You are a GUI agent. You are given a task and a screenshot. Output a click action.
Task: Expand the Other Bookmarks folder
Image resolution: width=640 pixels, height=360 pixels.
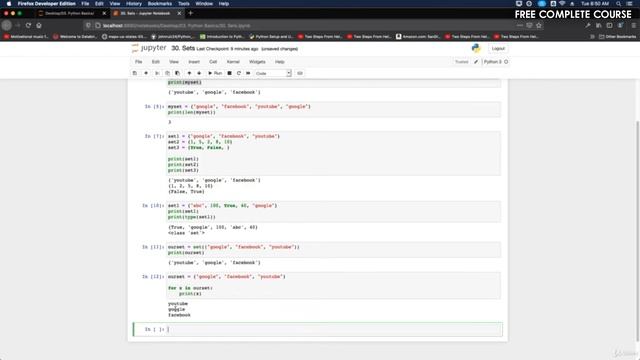point(617,36)
